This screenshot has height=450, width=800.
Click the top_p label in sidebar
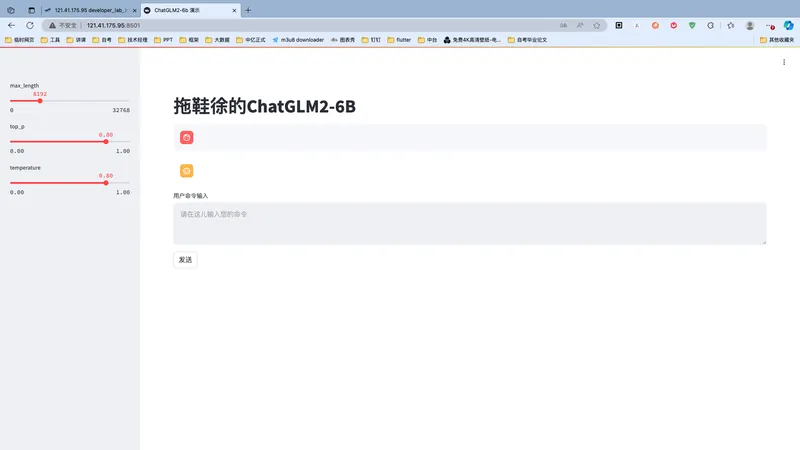[x=17, y=127]
